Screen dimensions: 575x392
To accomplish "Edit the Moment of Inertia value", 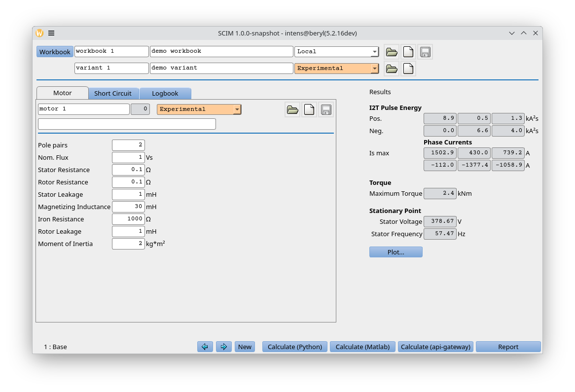I will (128, 244).
